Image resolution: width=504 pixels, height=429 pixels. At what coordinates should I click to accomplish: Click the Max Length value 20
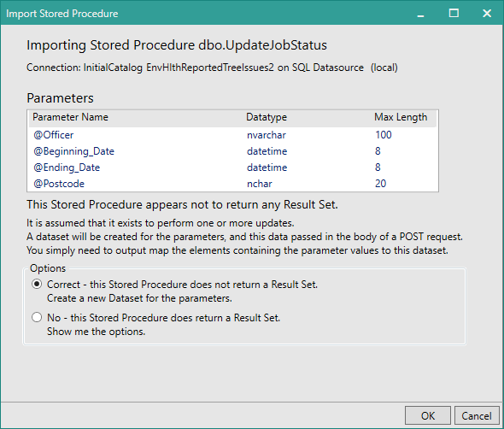pyautogui.click(x=381, y=184)
